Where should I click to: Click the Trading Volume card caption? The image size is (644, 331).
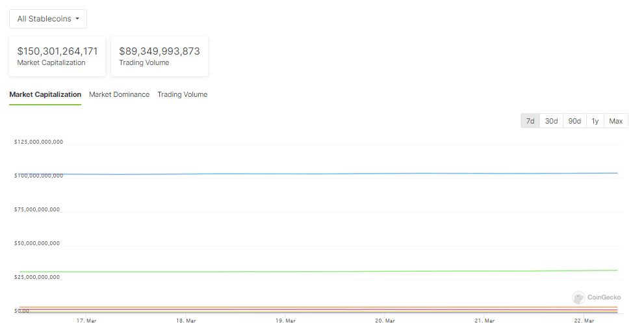pyautogui.click(x=144, y=62)
